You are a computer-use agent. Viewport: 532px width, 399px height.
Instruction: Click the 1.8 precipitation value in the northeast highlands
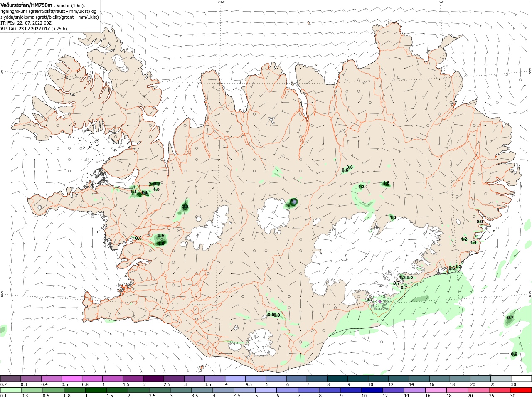tap(386, 183)
